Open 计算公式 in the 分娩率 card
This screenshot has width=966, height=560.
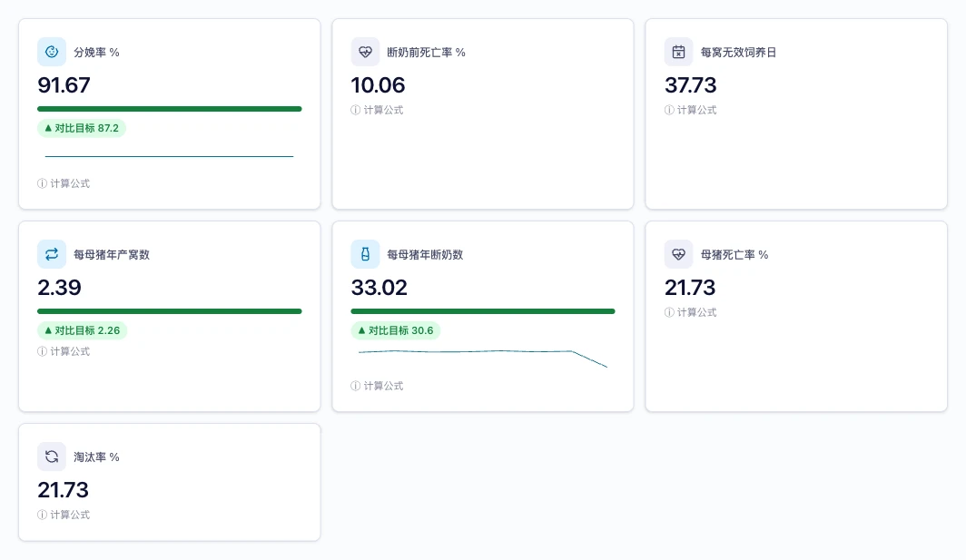coord(64,183)
